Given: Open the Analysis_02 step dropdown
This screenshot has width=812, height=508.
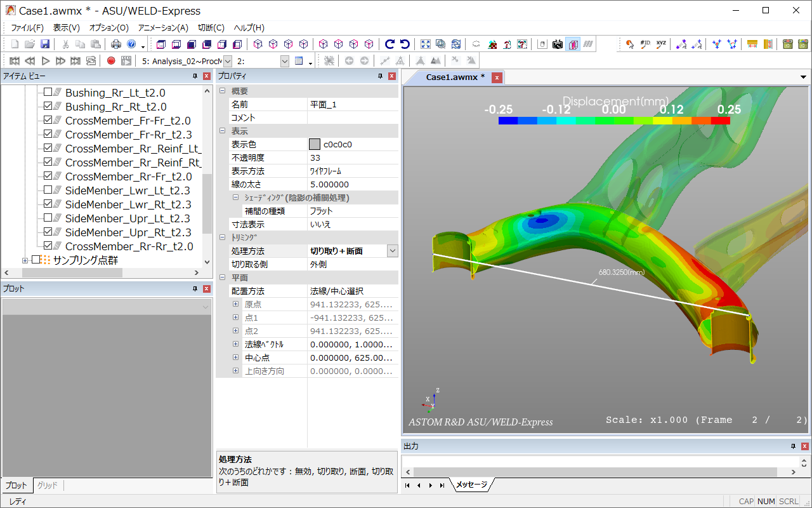Looking at the screenshot, I should [228, 61].
